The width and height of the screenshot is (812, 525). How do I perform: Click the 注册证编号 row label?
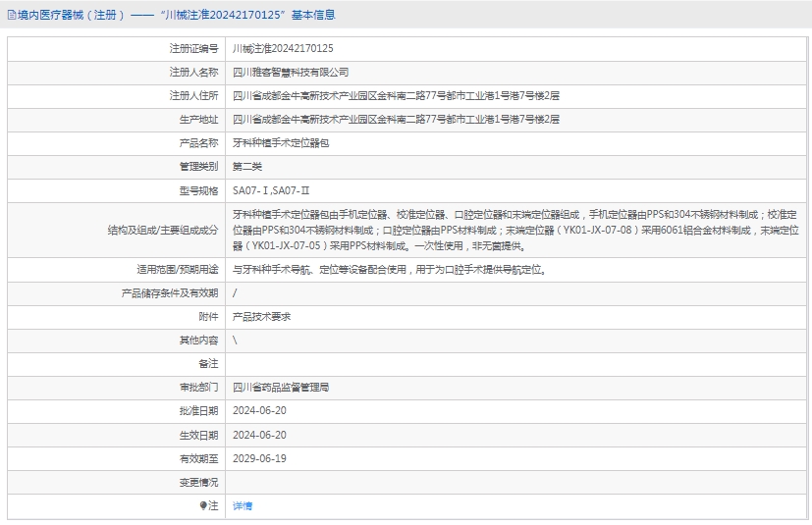click(193, 48)
